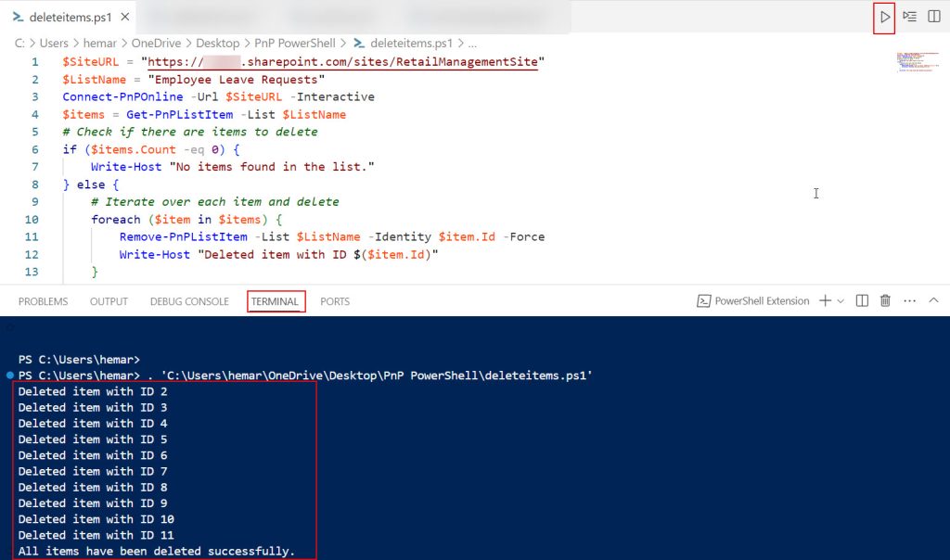Kill the terminal with trash icon
This screenshot has width=950, height=560.
click(x=885, y=301)
